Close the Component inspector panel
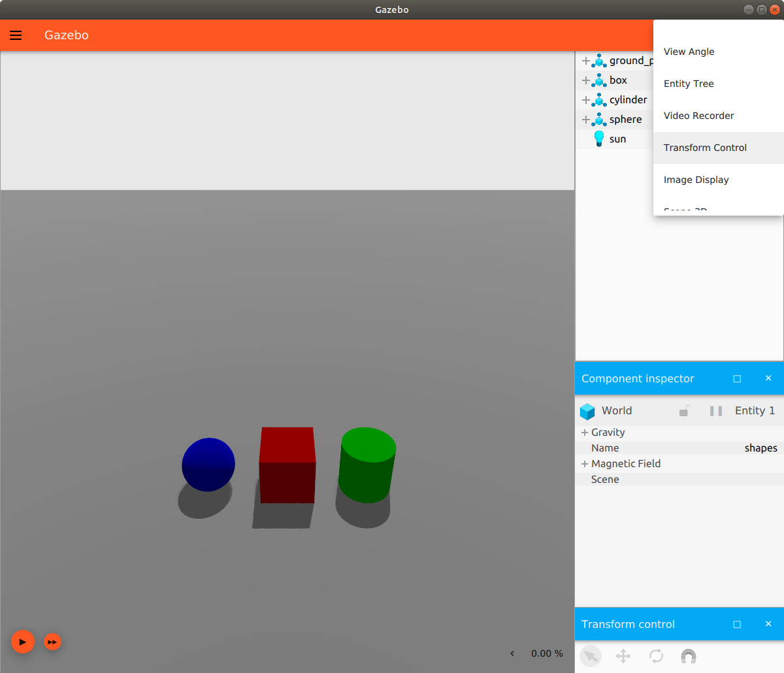 click(768, 378)
